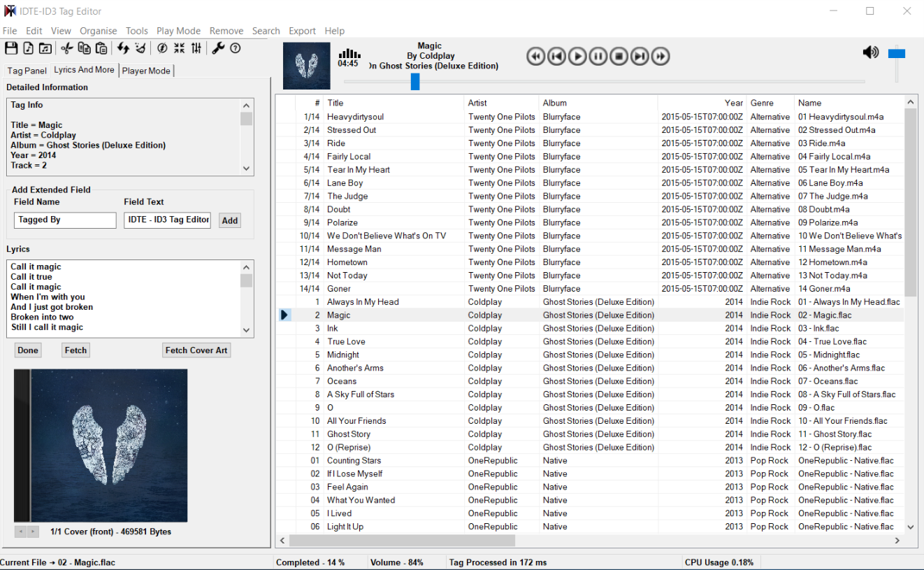Screen dimensions: 924x570
Task: Open the Organise menu
Action: coord(99,31)
